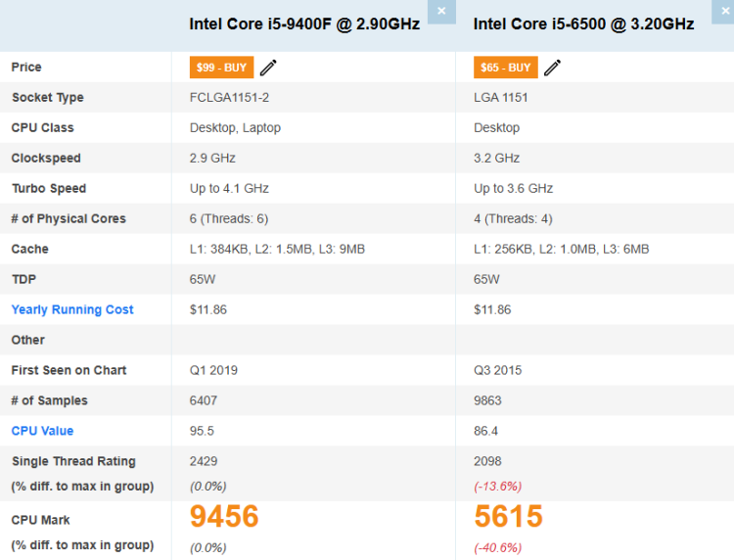
Task: Click the 6407 samples value
Action: (x=204, y=400)
